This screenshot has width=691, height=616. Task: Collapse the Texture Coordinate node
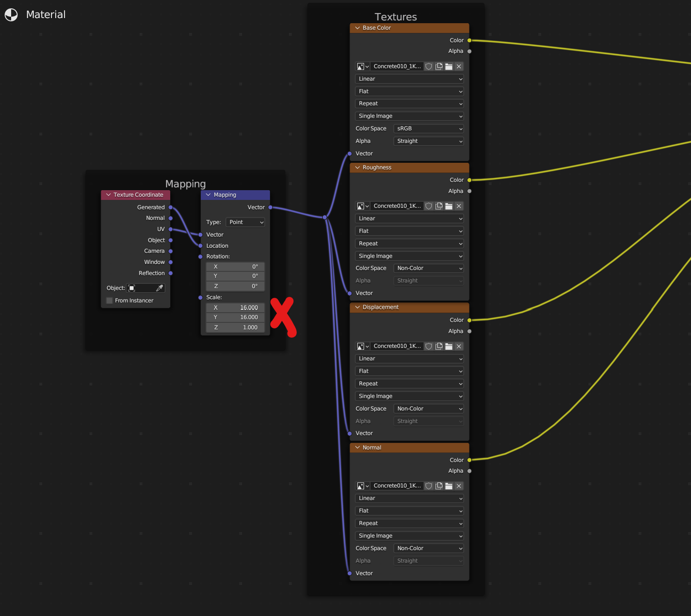coord(109,195)
